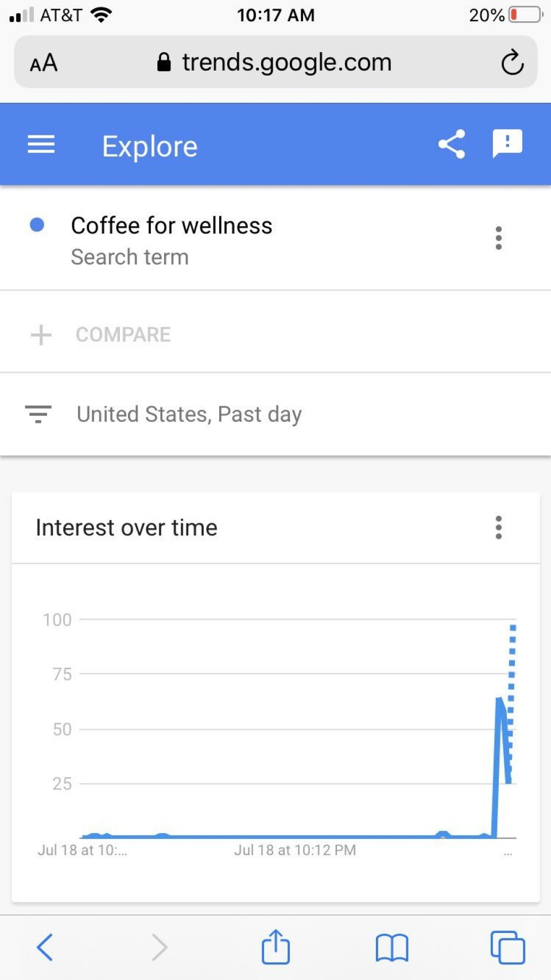Tap the blue dot beside Coffee for wellness
The height and width of the screenshot is (980, 551).
click(37, 224)
